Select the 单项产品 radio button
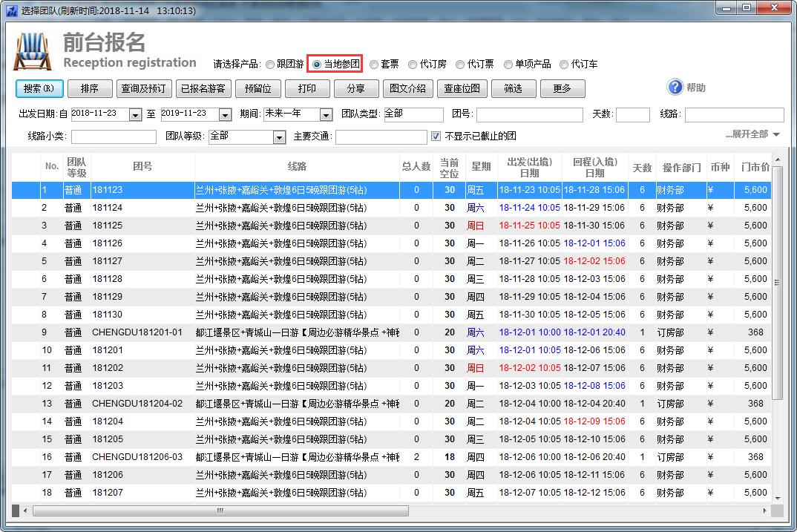The image size is (797, 532). pyautogui.click(x=508, y=65)
